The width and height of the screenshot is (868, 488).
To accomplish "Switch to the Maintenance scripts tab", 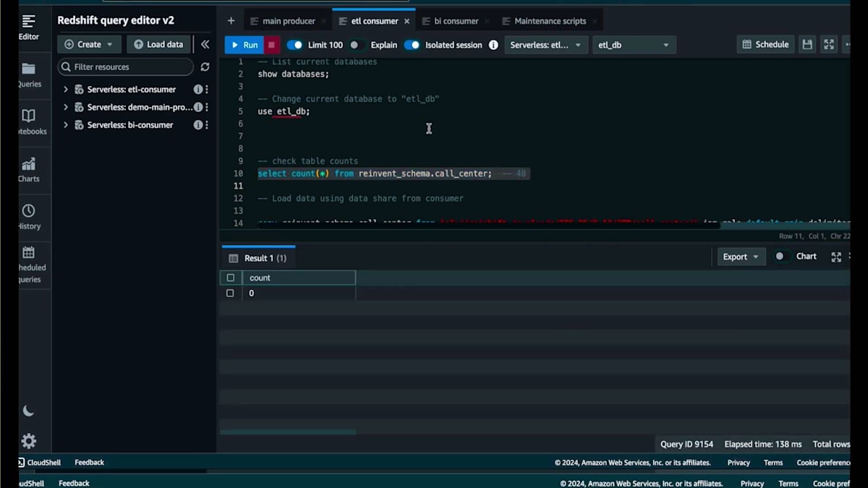I will 550,21.
